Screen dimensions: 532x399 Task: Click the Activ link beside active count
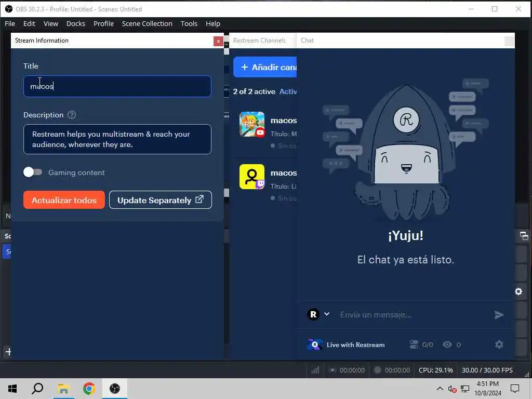click(x=288, y=91)
